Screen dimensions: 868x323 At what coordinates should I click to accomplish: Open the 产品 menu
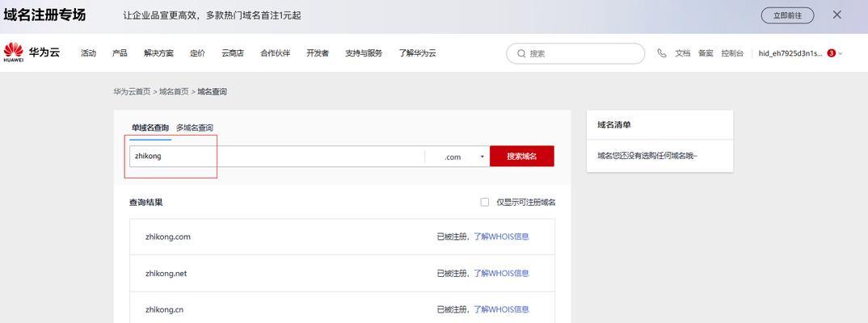tap(120, 53)
